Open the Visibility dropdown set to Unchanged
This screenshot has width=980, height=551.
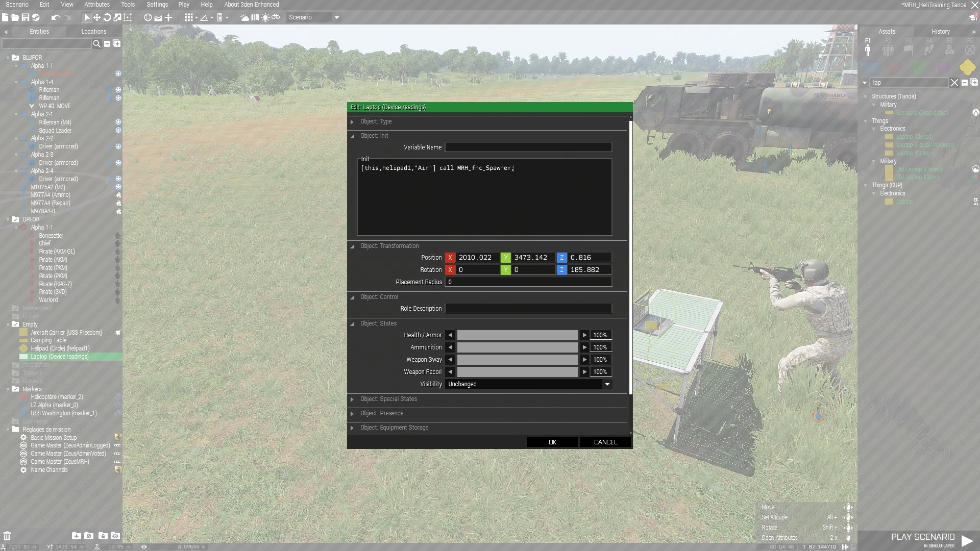click(528, 384)
